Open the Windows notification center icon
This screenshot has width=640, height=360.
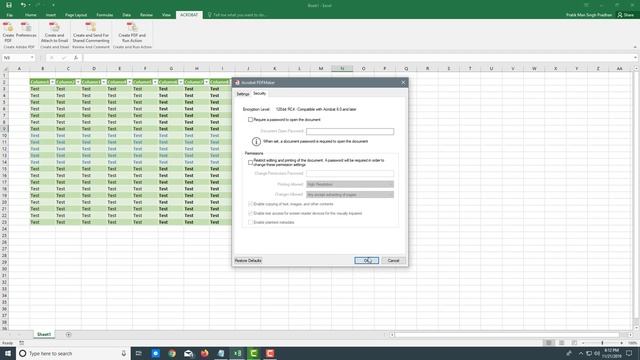point(629,353)
